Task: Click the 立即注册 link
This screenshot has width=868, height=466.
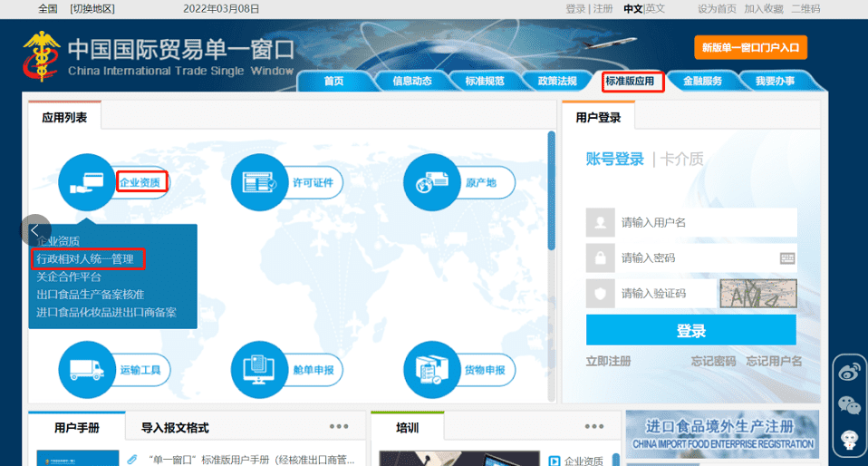Action: point(608,361)
